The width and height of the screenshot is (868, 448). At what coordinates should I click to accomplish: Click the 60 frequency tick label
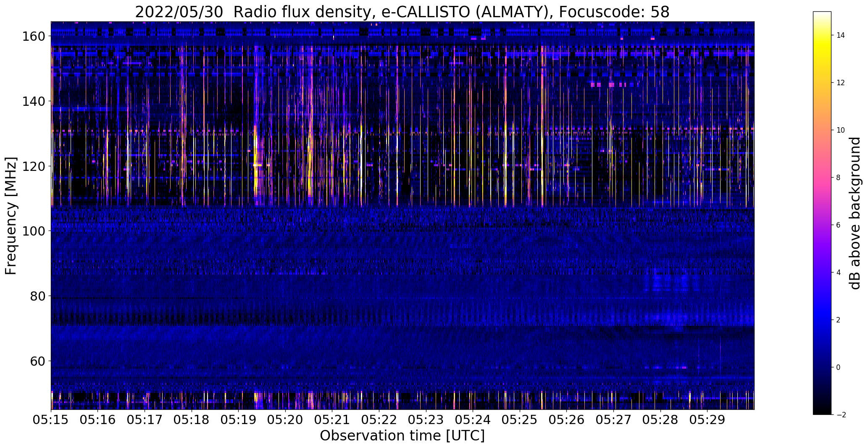pos(37,361)
